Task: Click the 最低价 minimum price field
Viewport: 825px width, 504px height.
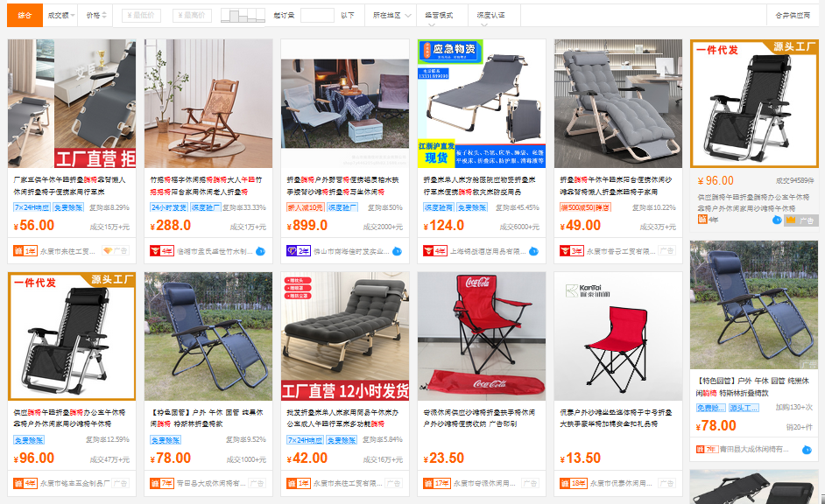Action: [x=141, y=15]
